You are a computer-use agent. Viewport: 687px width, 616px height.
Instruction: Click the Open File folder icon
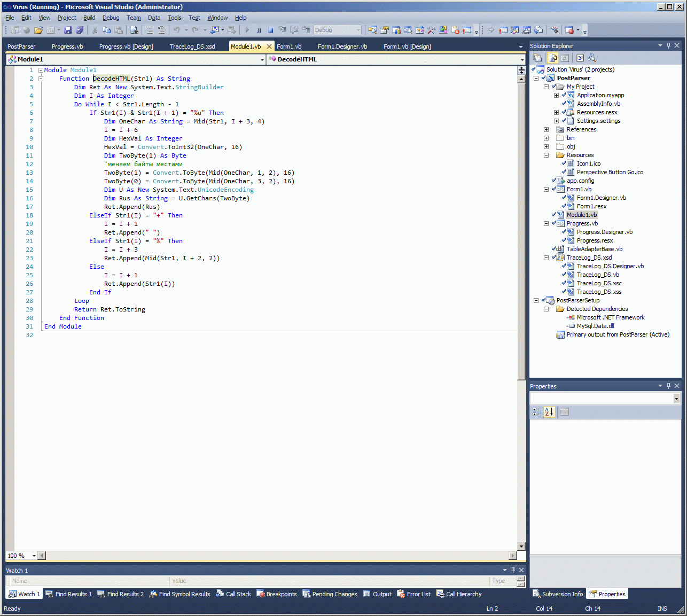38,30
